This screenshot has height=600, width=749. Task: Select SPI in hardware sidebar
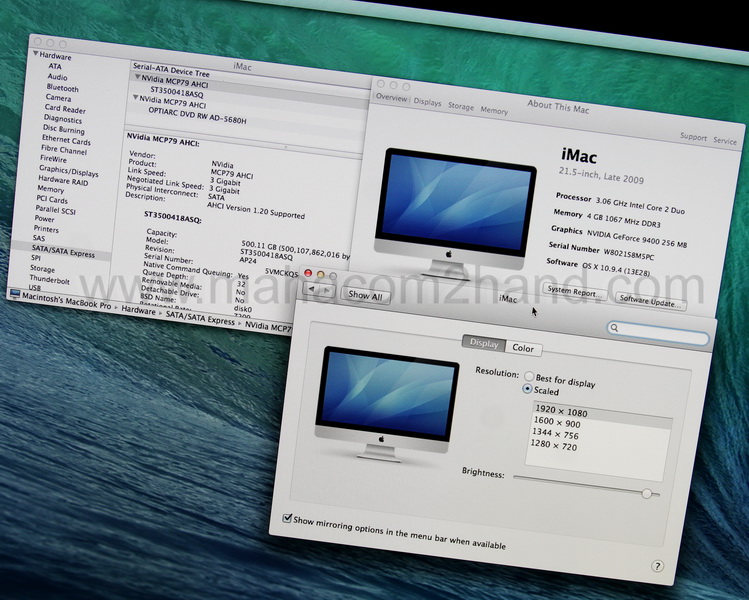tap(35, 257)
